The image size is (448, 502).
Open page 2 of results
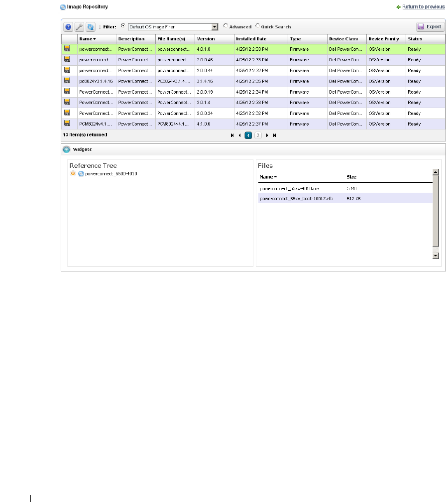(x=258, y=135)
